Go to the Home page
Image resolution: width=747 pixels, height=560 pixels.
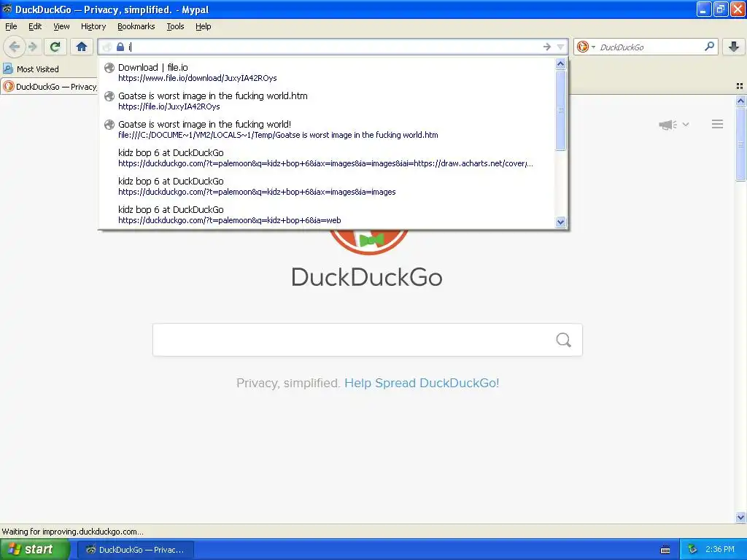(82, 47)
